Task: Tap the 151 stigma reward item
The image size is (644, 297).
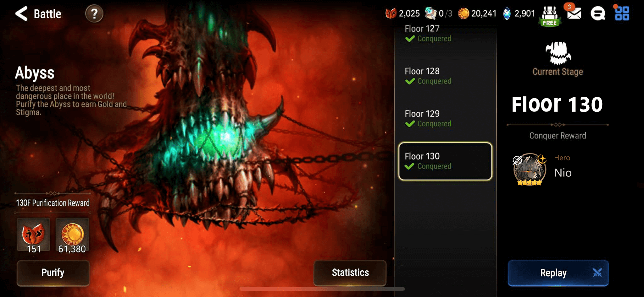Action: [33, 235]
